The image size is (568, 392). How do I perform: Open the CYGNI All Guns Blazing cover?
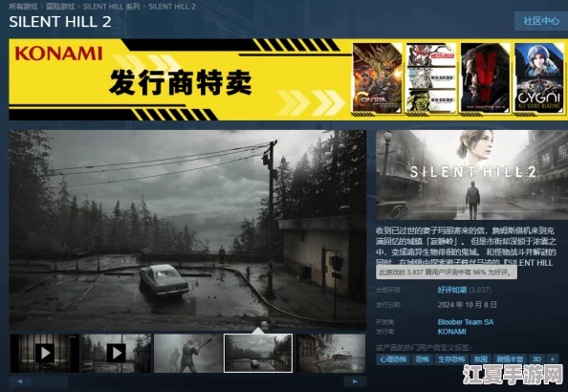539,77
